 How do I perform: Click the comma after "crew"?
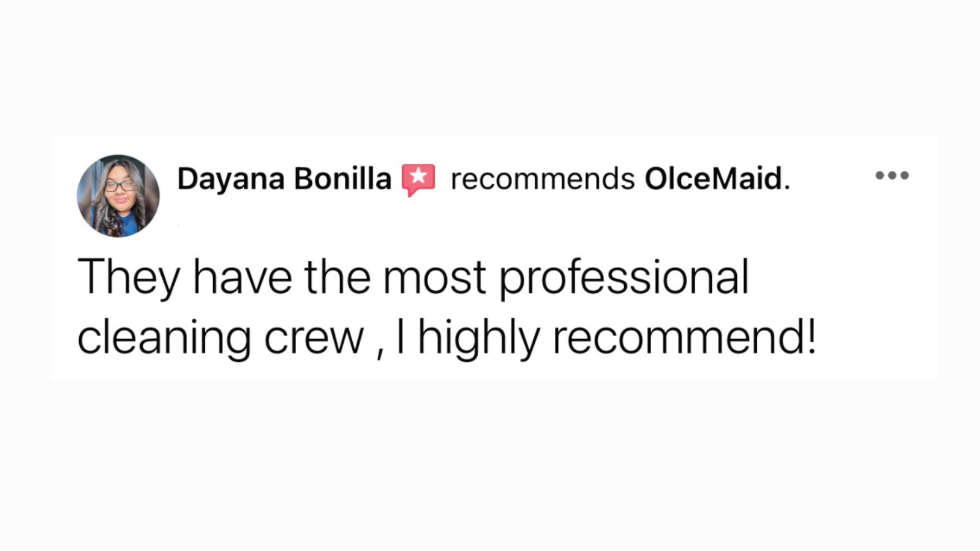pos(380,353)
